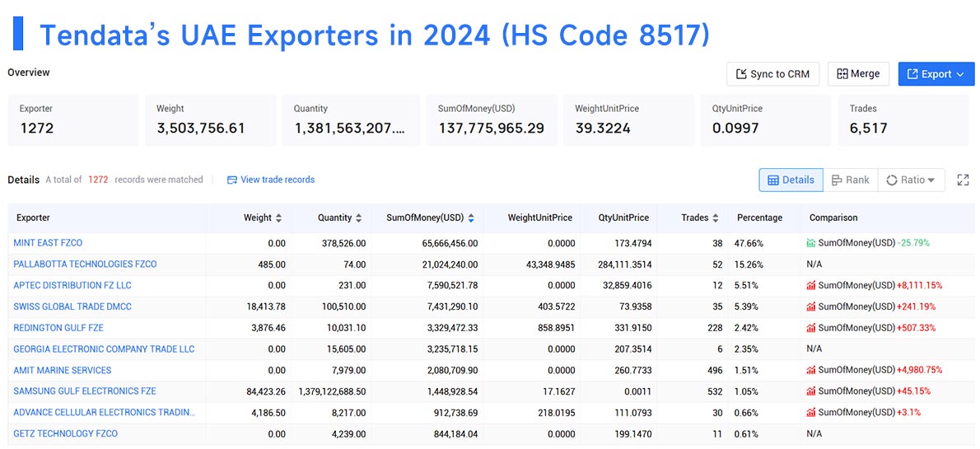The width and height of the screenshot is (980, 449).
Task: Open GETZ TECHNOLOGY FZCO exporter link
Action: [x=66, y=433]
